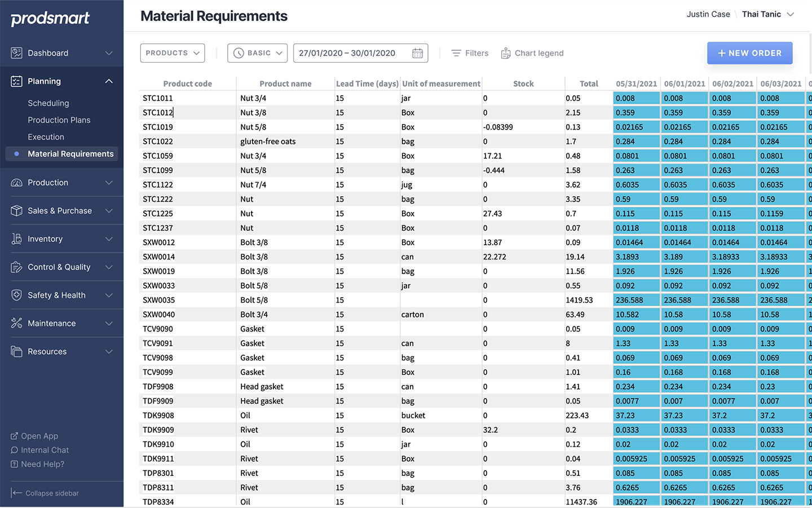Expand the Control & Quality chevron
This screenshot has width=812, height=508.
click(x=109, y=267)
